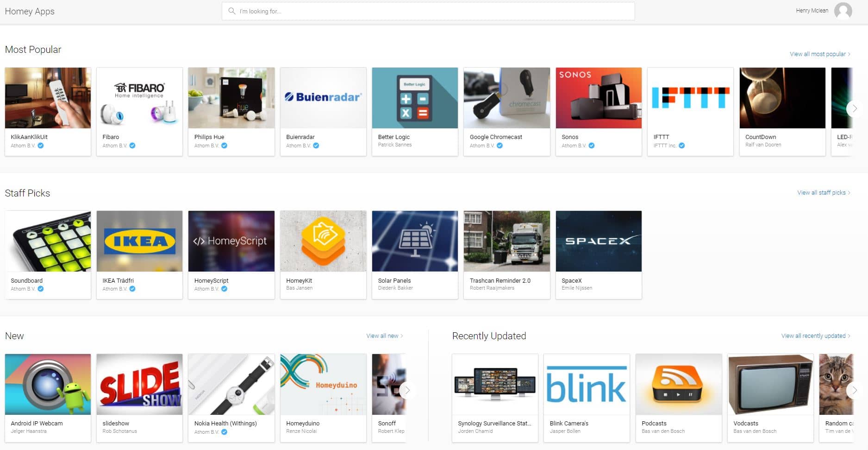868x450 pixels.
Task: Open the Synology Surveillance Station image
Action: tap(495, 384)
